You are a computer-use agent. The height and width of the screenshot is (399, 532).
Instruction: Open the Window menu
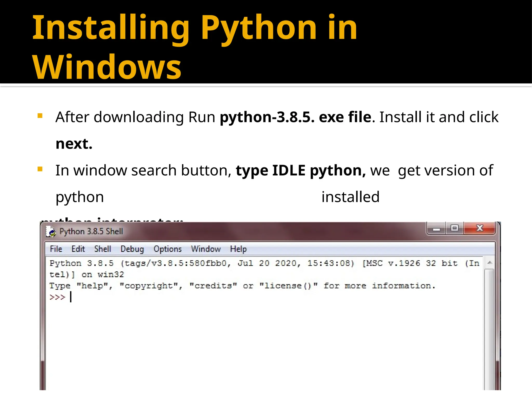[206, 249]
